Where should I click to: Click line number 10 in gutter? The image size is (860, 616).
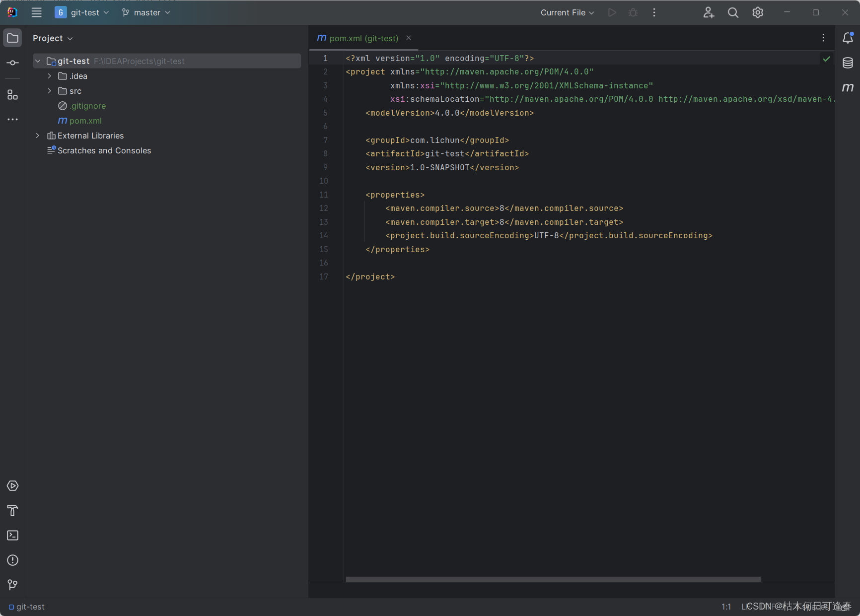(324, 181)
